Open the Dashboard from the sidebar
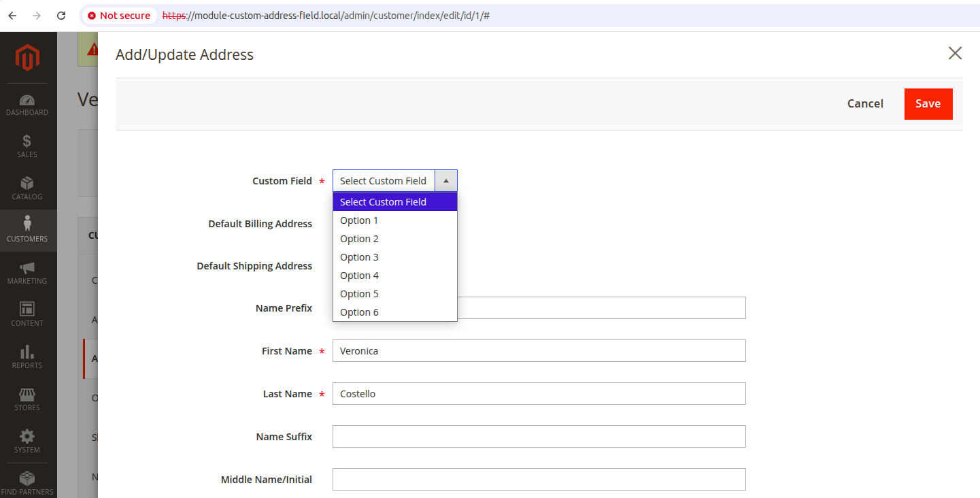Viewport: 980px width, 498px height. [x=27, y=105]
